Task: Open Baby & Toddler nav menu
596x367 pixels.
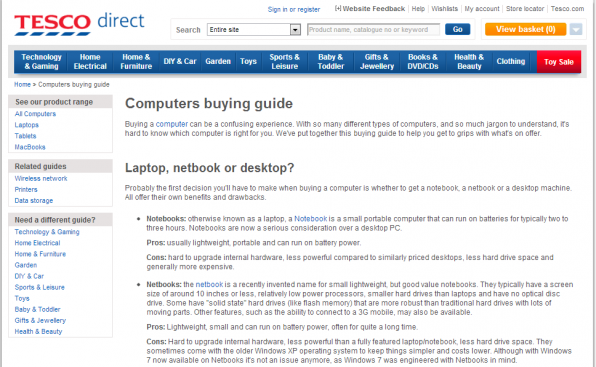Action: click(331, 62)
